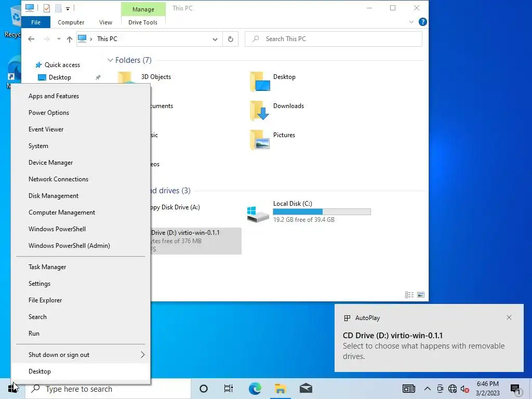Launch Microsoft Edge from taskbar
The height and width of the screenshot is (399, 532).
point(255,389)
